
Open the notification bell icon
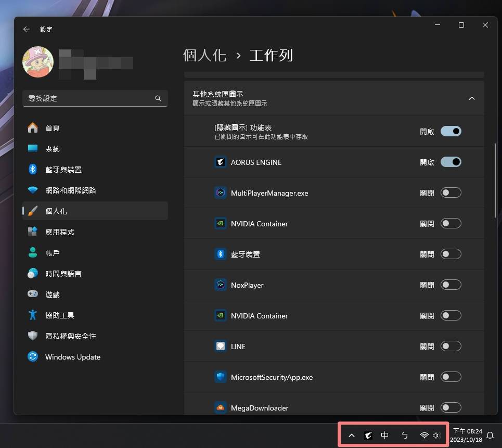(490, 436)
